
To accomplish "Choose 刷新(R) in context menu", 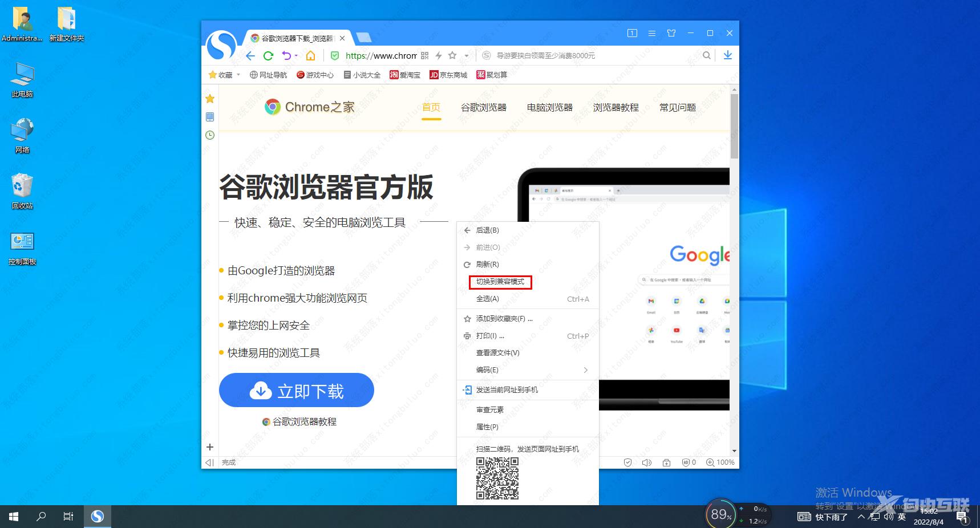I will point(528,265).
